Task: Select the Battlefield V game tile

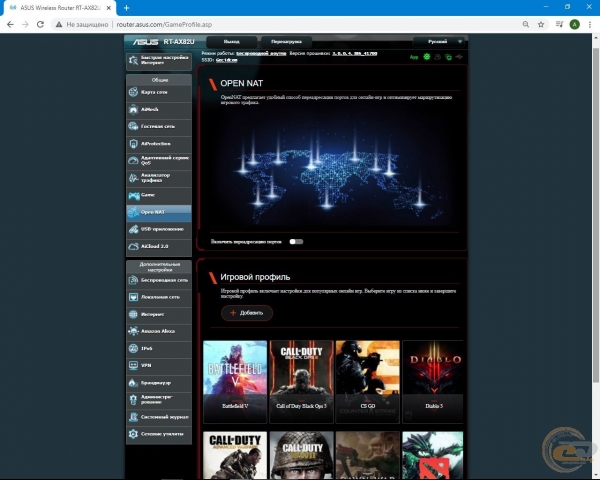Action: pos(235,382)
